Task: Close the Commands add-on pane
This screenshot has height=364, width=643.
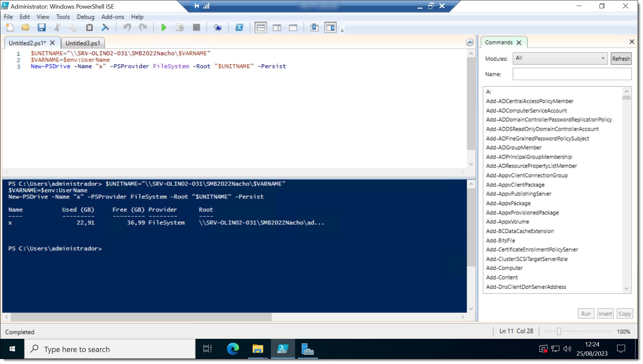Action: [x=632, y=42]
